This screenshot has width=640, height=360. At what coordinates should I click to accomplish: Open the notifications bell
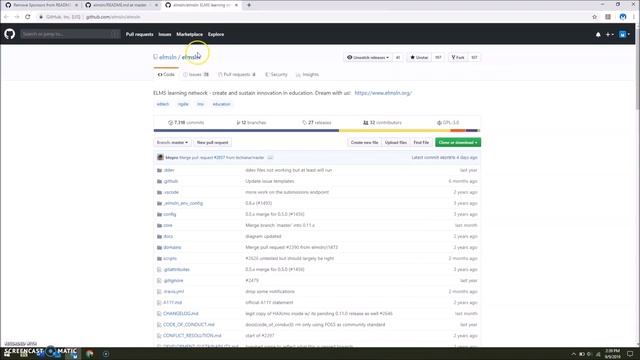tap(598, 35)
